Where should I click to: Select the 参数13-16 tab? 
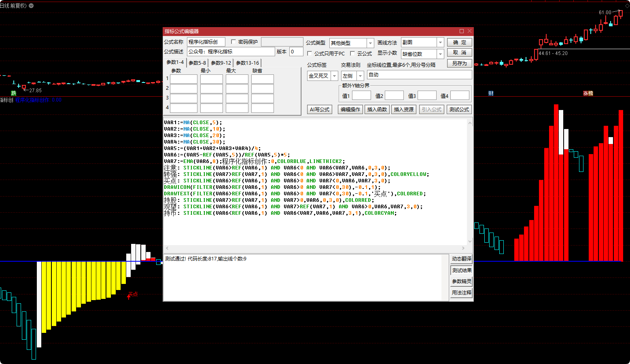[x=247, y=63]
